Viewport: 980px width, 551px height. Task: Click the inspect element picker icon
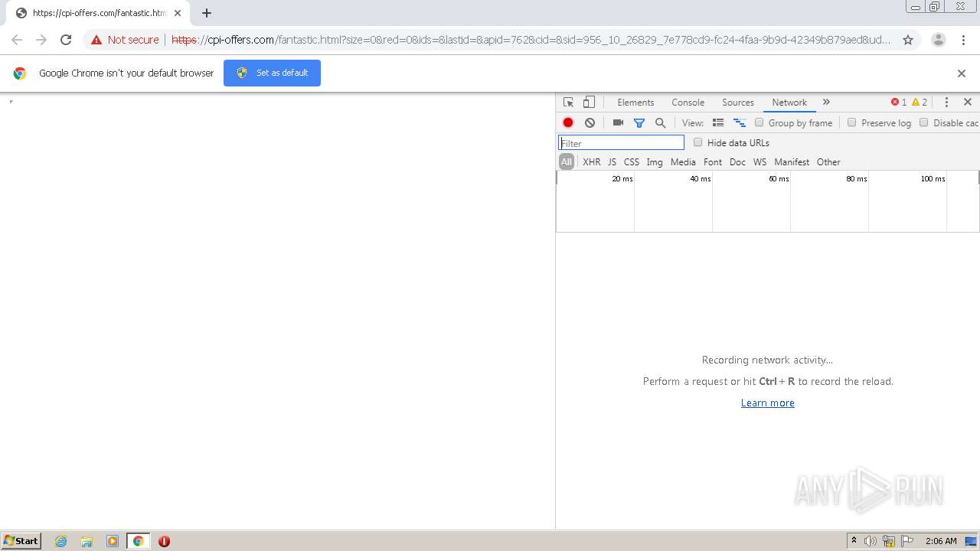point(568,103)
